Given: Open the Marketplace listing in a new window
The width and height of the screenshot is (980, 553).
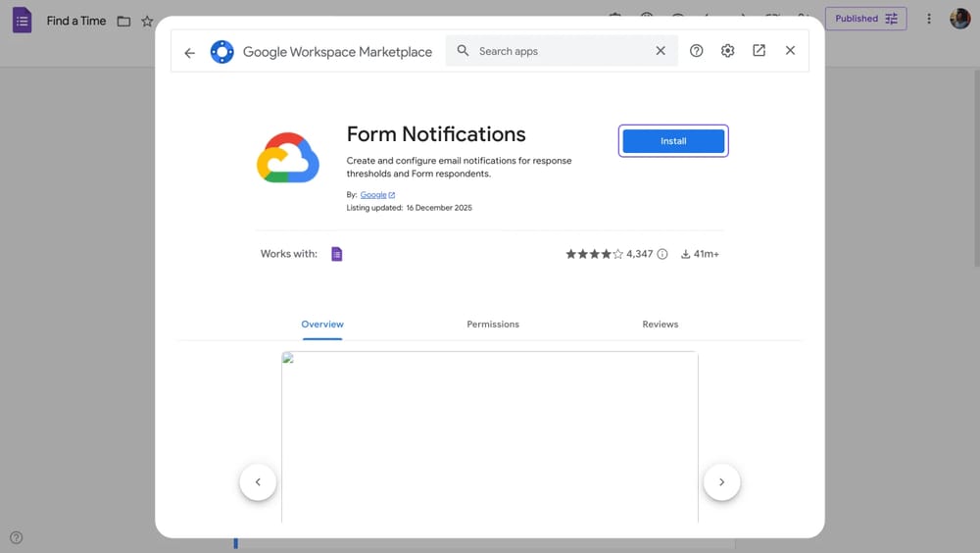Looking at the screenshot, I should point(759,51).
